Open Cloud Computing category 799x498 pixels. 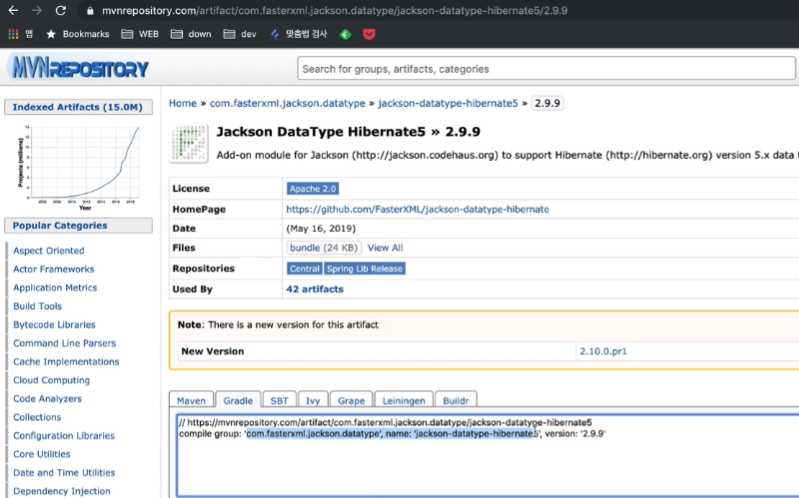point(51,380)
